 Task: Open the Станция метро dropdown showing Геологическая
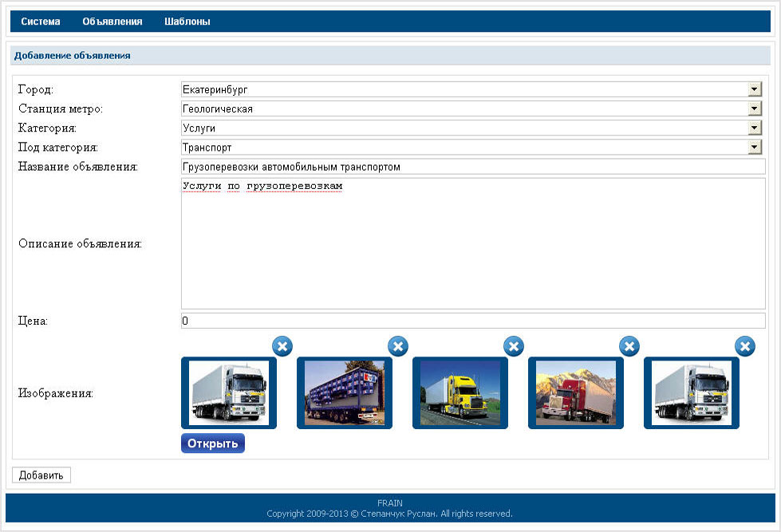coord(471,108)
